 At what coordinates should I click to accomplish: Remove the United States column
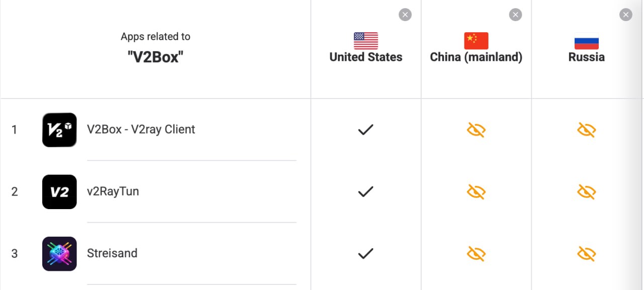tap(405, 15)
